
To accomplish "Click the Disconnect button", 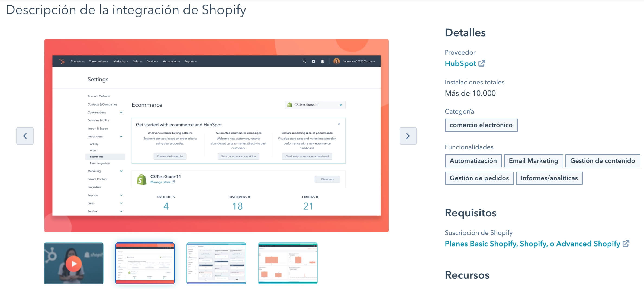I will 327,179.
